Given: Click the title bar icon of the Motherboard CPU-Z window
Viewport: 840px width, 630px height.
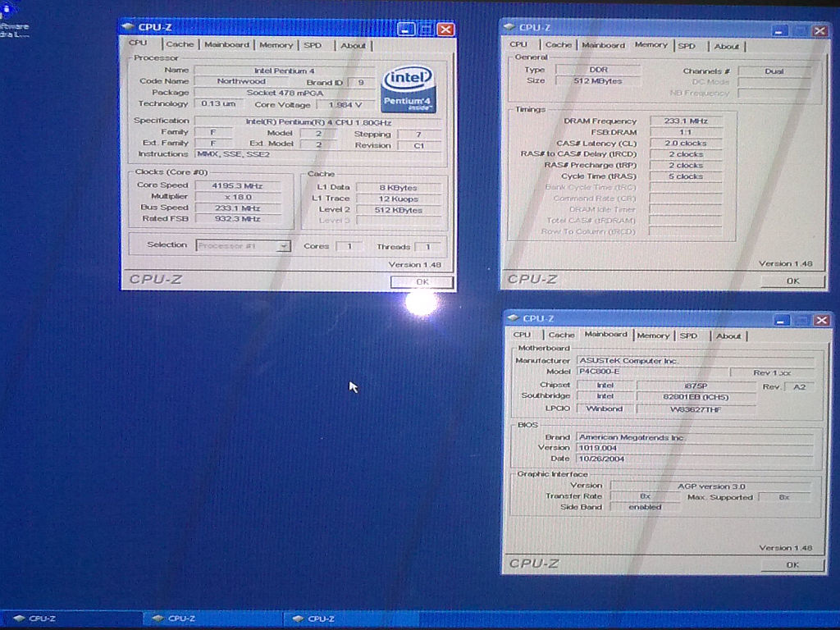Looking at the screenshot, I should (x=513, y=318).
